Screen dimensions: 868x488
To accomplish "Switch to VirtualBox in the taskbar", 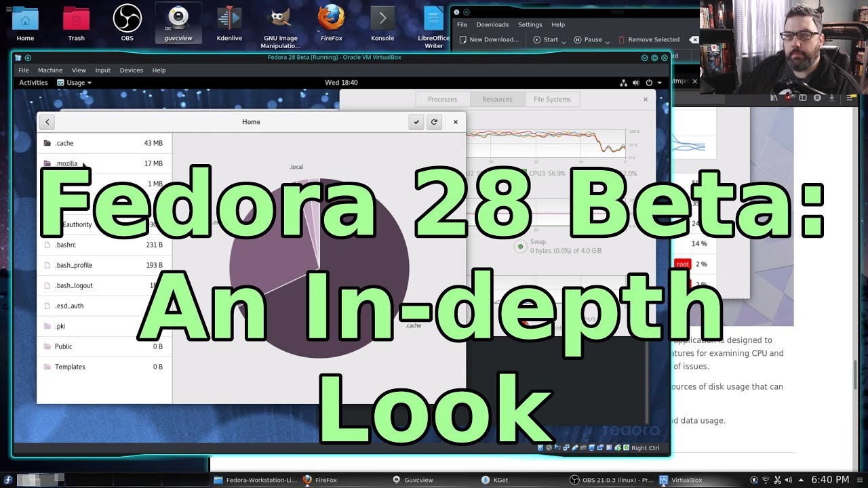I will coord(680,480).
